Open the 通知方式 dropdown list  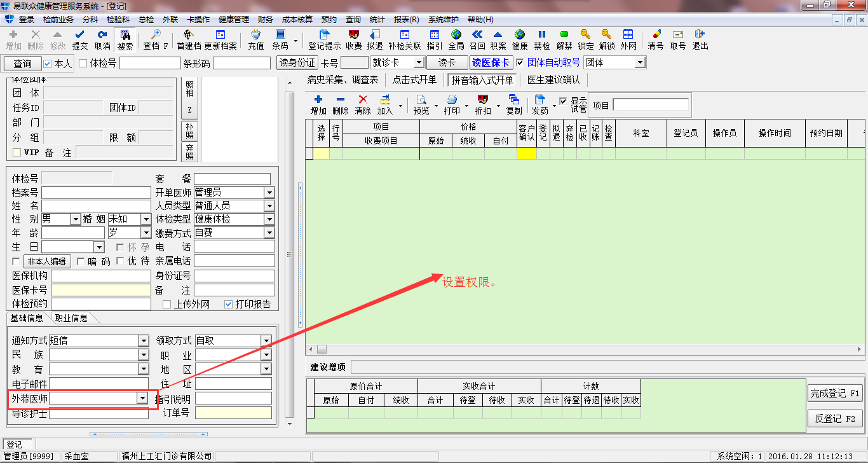[x=143, y=341]
